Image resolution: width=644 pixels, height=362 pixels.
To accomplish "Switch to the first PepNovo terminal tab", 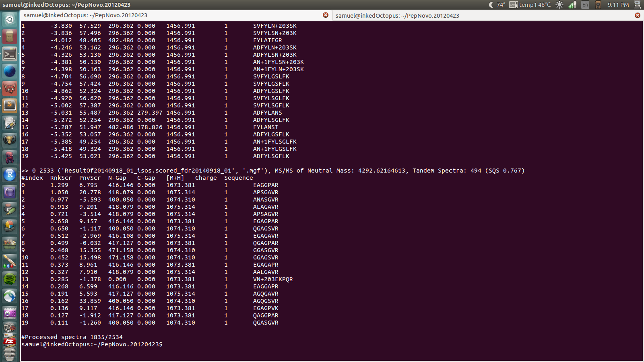I will click(176, 15).
